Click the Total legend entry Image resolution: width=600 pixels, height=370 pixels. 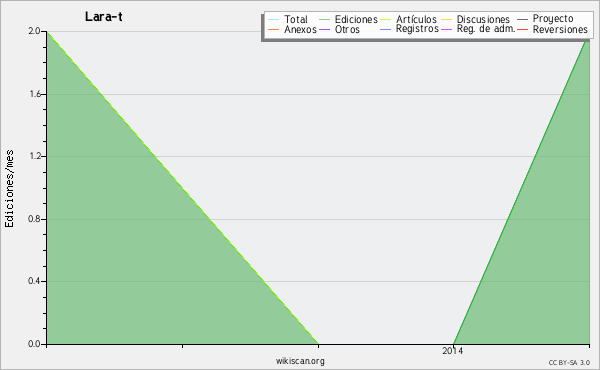(x=296, y=19)
